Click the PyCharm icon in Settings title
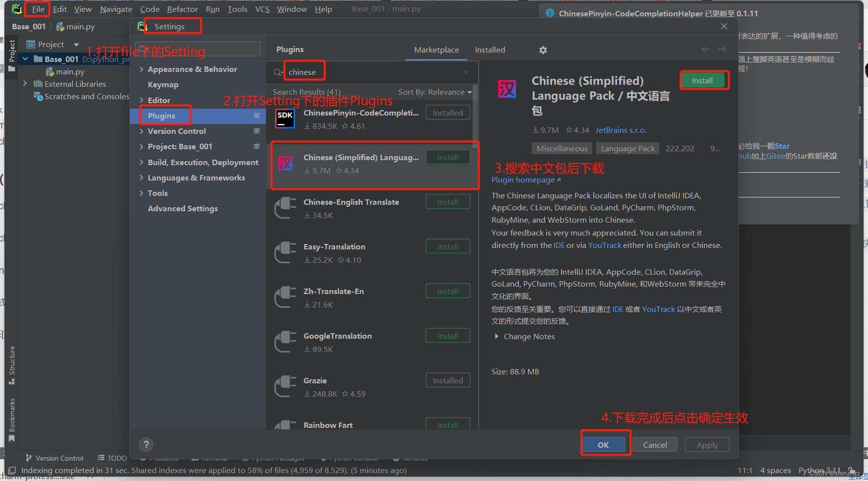 tap(142, 26)
